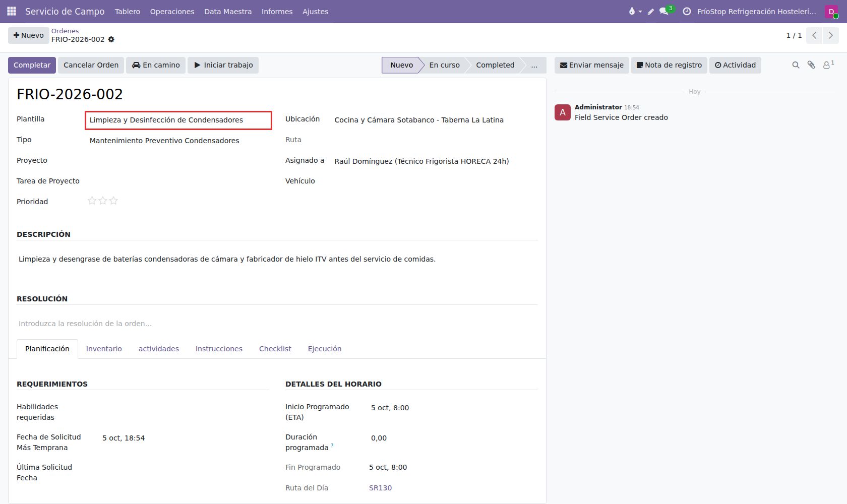
Task: Go to previous record arrow
Action: click(x=814, y=35)
